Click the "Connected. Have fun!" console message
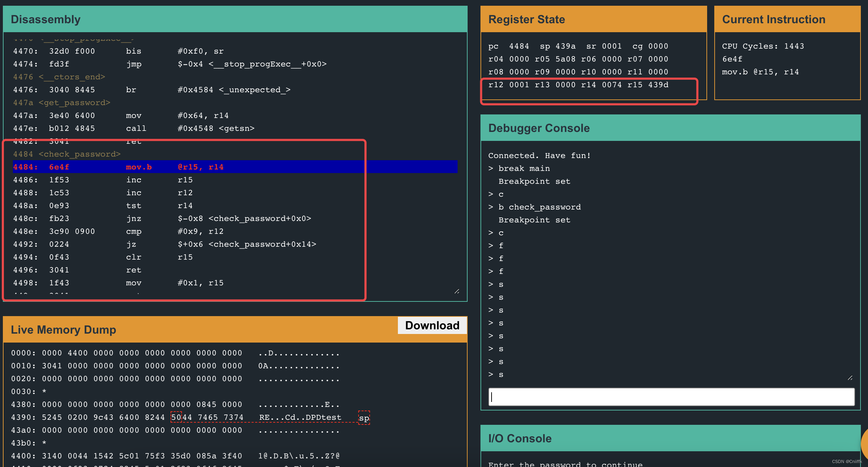The width and height of the screenshot is (868, 467). click(x=539, y=156)
